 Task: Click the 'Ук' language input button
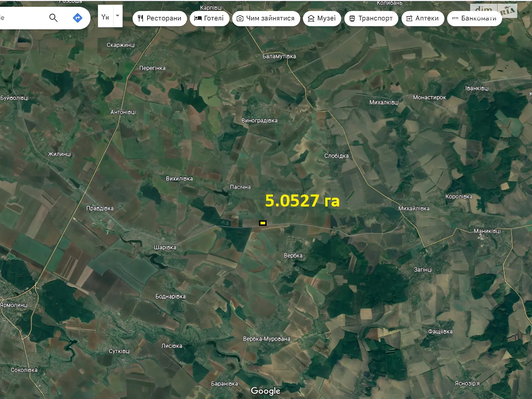[x=105, y=17]
